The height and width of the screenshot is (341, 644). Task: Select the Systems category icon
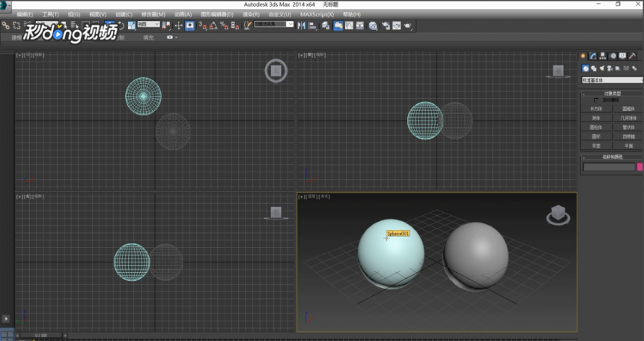tap(634, 68)
